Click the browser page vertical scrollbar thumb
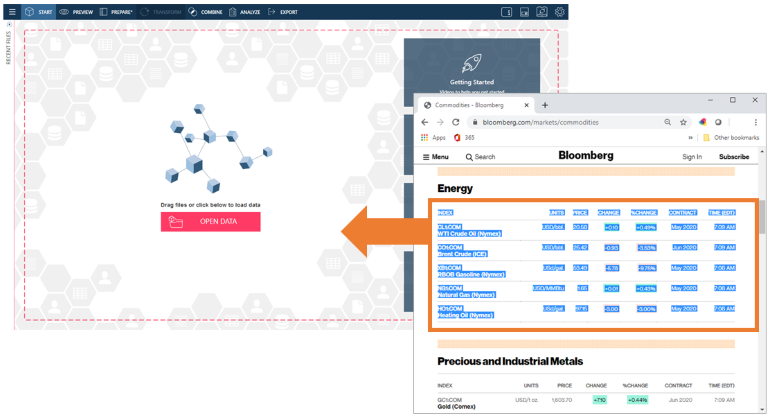This screenshot has width=768, height=418. pos(762,217)
